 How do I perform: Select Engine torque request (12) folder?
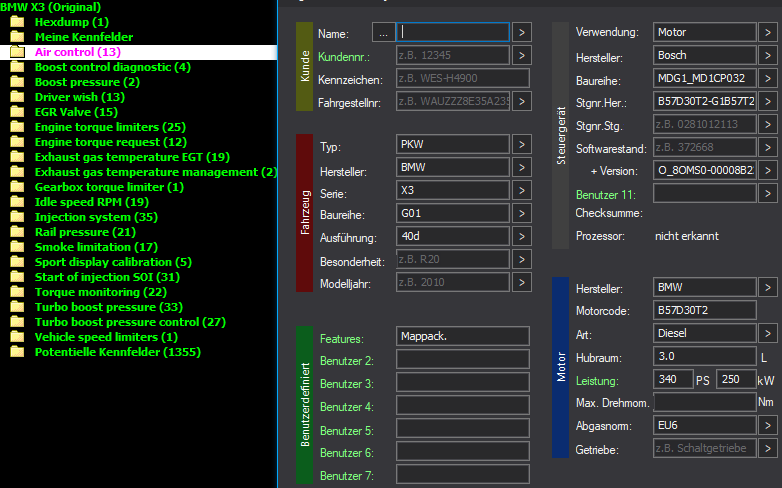[111, 142]
